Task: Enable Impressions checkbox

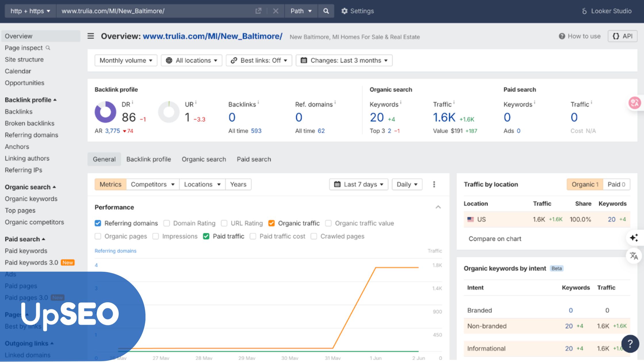Action: point(156,236)
